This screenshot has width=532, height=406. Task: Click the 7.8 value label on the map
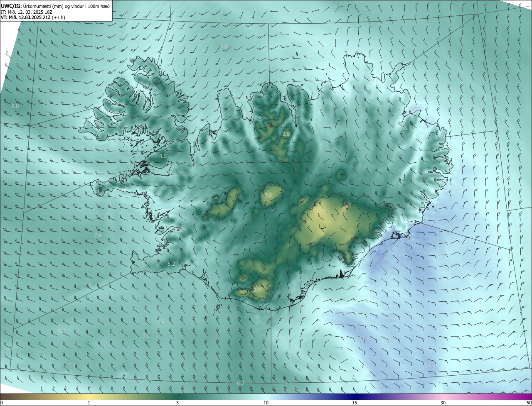tap(224, 46)
